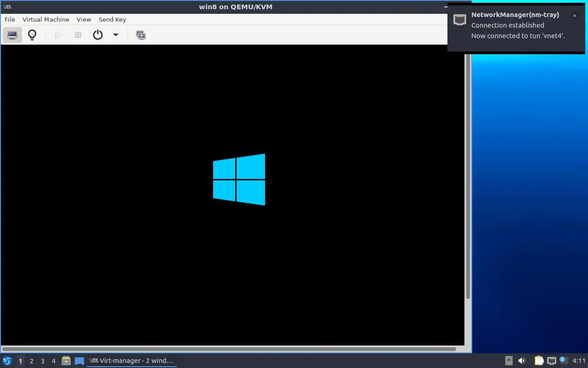This screenshot has height=368, width=588.
Task: Open the Lubuntu application menu
Action: 7,361
